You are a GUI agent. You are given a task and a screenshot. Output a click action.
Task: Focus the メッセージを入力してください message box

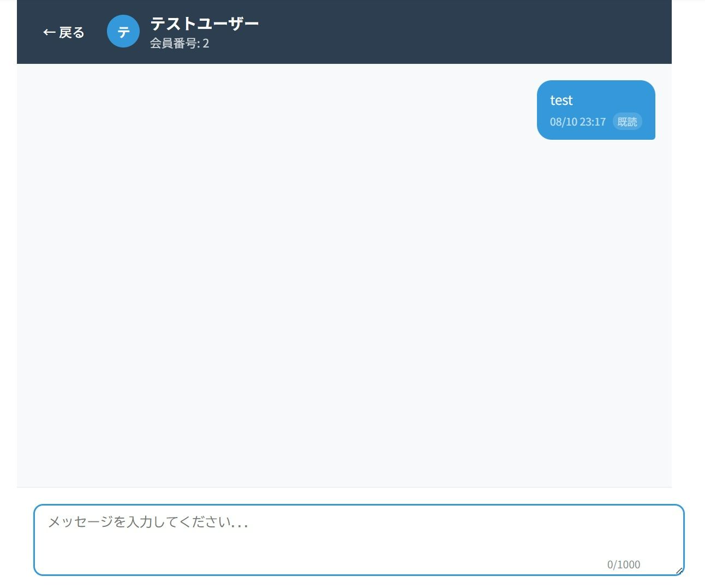click(359, 540)
